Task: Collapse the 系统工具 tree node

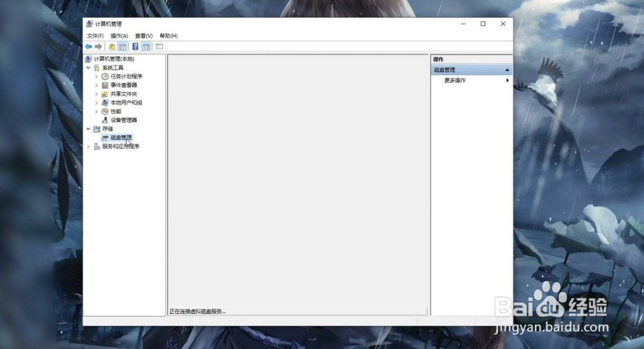Action: pyautogui.click(x=89, y=68)
